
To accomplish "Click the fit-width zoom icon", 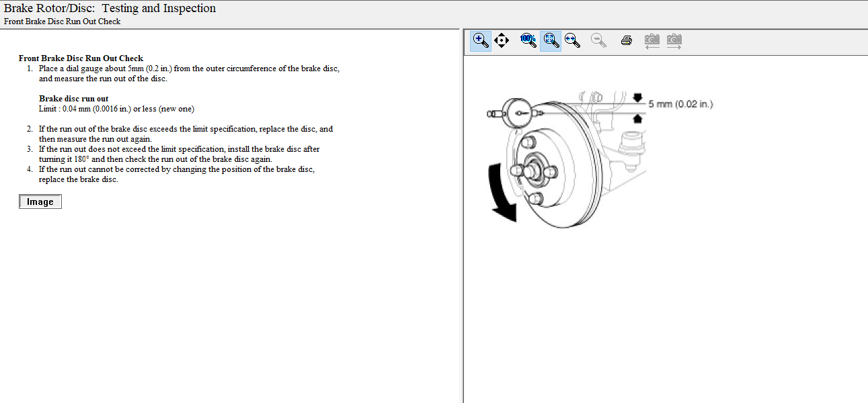I will coord(572,40).
